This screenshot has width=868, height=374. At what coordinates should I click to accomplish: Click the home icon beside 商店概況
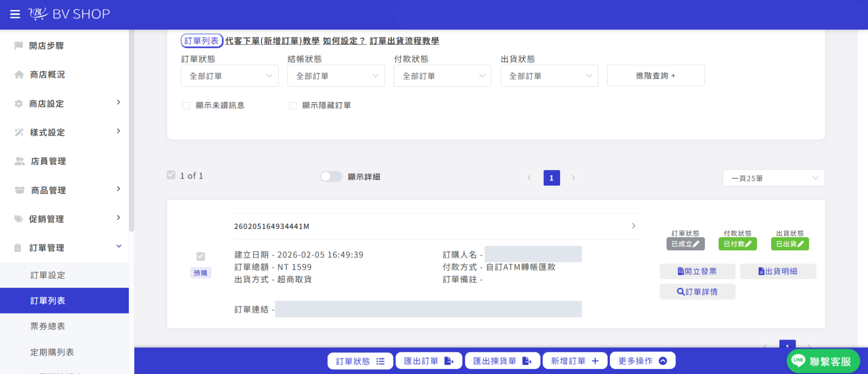tap(19, 75)
